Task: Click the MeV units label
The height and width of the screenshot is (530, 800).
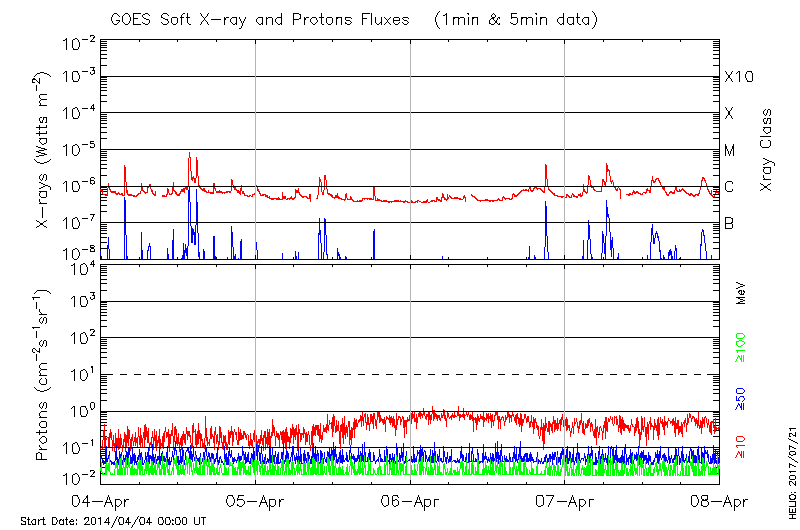Action: click(741, 293)
